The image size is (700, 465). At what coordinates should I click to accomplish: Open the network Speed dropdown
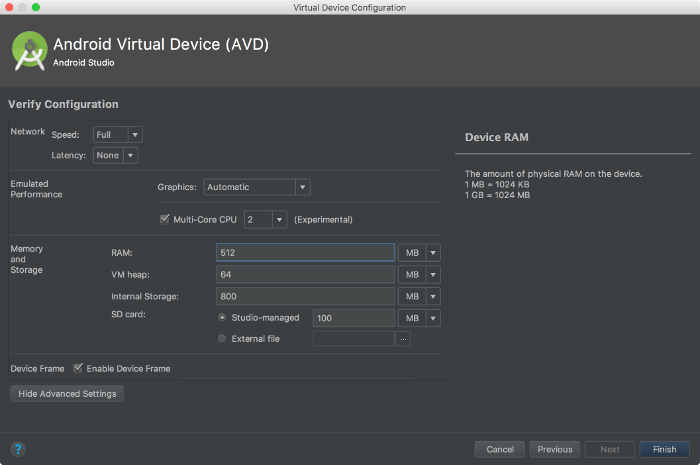coord(117,134)
